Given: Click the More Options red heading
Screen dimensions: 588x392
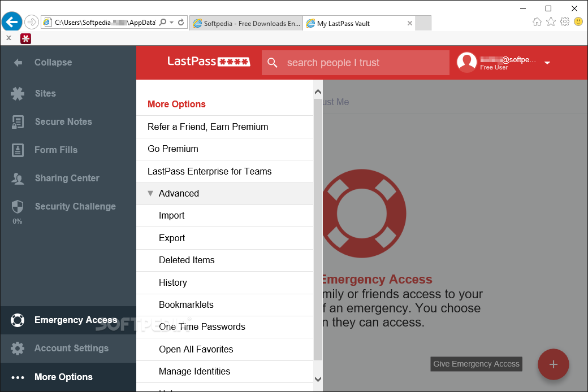Looking at the screenshot, I should pyautogui.click(x=176, y=104).
